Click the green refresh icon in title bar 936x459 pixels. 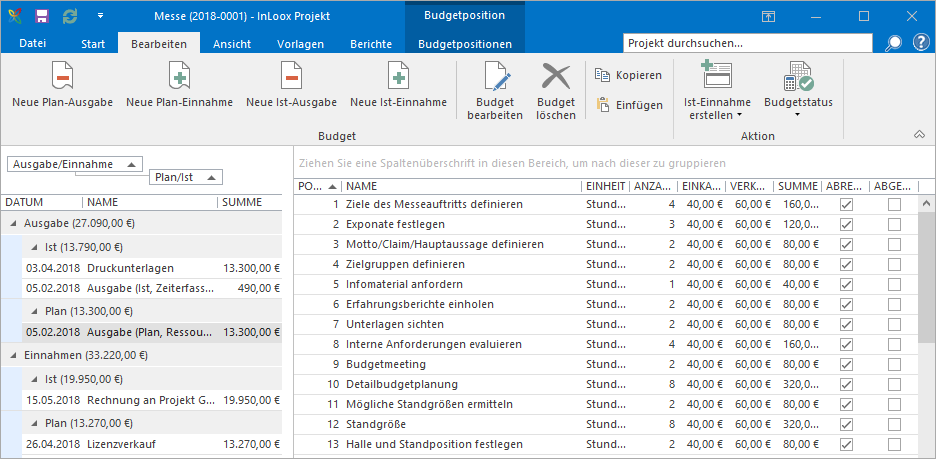pos(70,16)
